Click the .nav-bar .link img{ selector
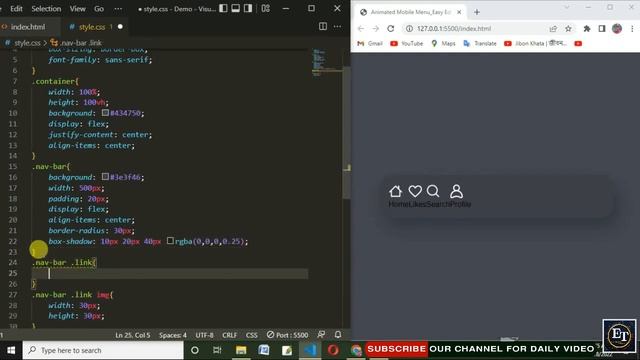Image resolution: width=640 pixels, height=360 pixels. point(72,294)
